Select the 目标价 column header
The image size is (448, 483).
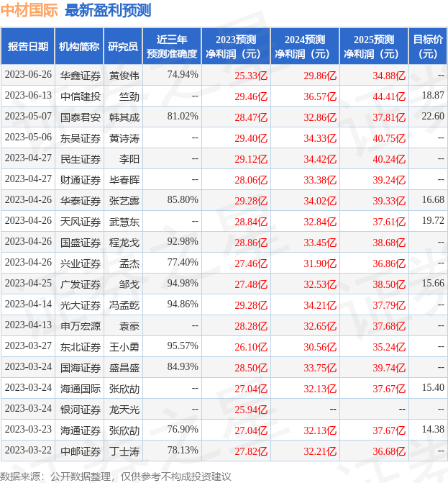click(428, 47)
